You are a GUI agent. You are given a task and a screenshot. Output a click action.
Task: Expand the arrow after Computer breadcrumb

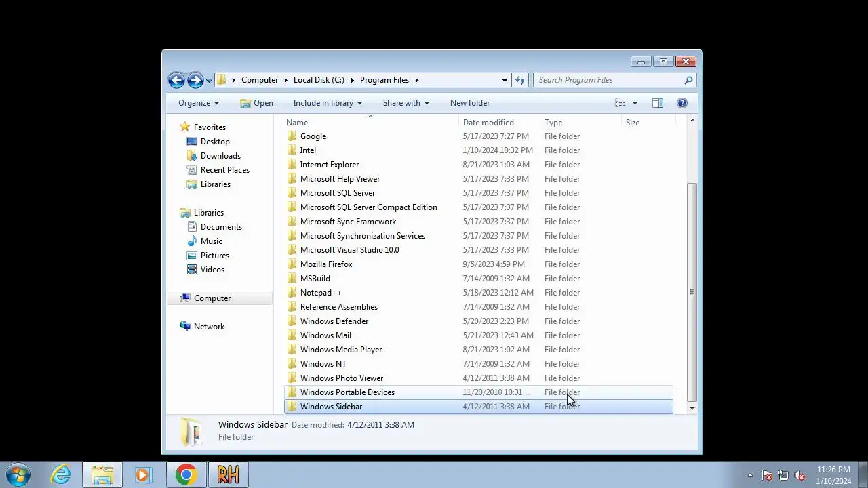tap(285, 80)
